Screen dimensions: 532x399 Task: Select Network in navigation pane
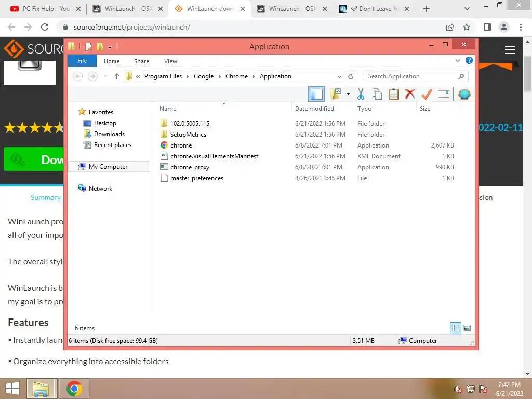click(100, 188)
